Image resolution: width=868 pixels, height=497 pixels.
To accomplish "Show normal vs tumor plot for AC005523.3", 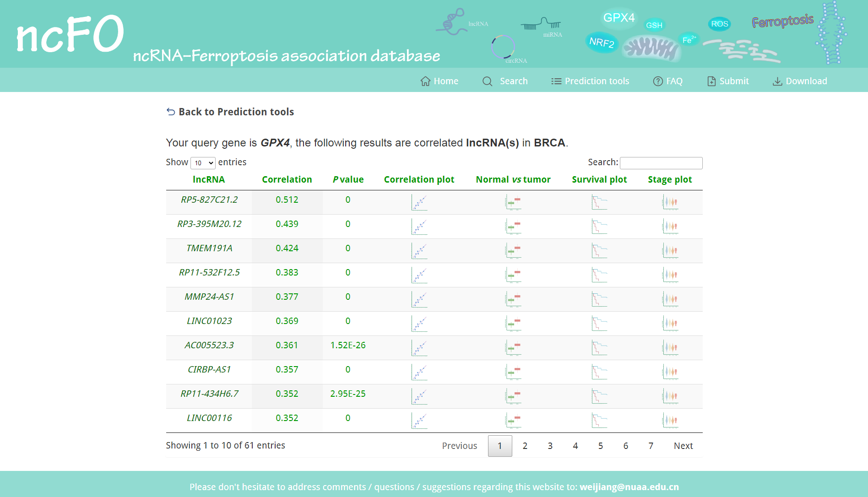I will tap(513, 348).
